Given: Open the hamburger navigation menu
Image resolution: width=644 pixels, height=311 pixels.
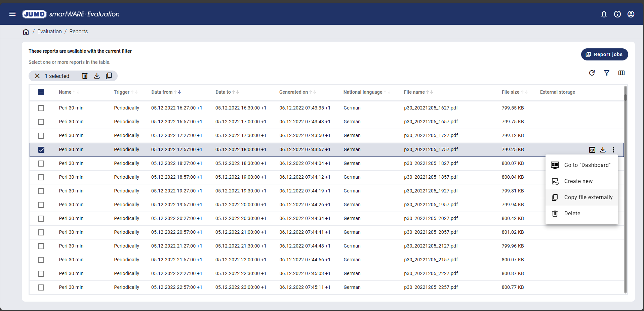Looking at the screenshot, I should click(12, 14).
